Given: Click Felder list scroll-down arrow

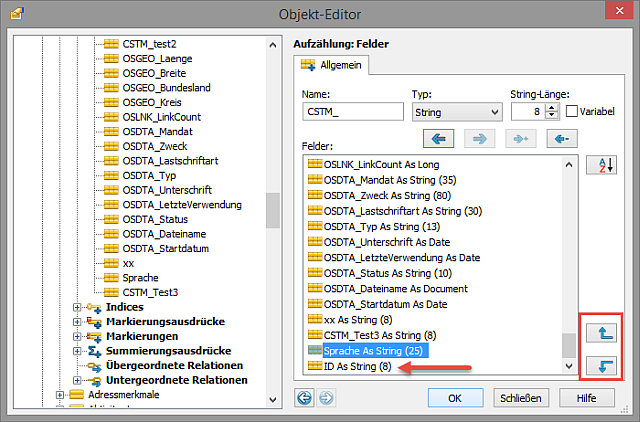Looking at the screenshot, I should coord(569,366).
